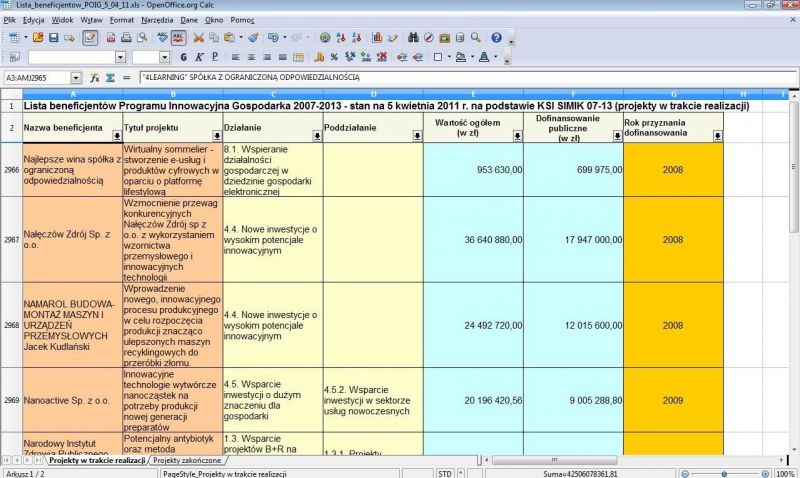800x478 pixels.
Task: Click the Zoom magnifier icon
Action: [x=476, y=38]
